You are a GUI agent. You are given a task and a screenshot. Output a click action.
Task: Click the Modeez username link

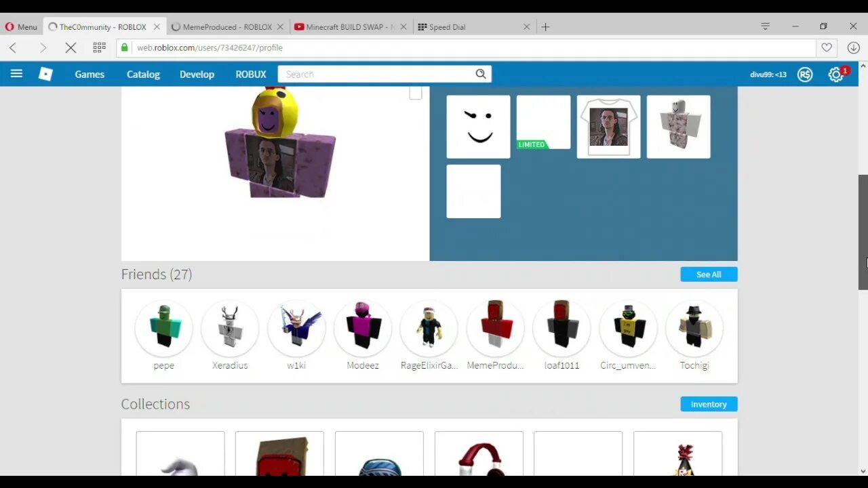[x=363, y=365]
